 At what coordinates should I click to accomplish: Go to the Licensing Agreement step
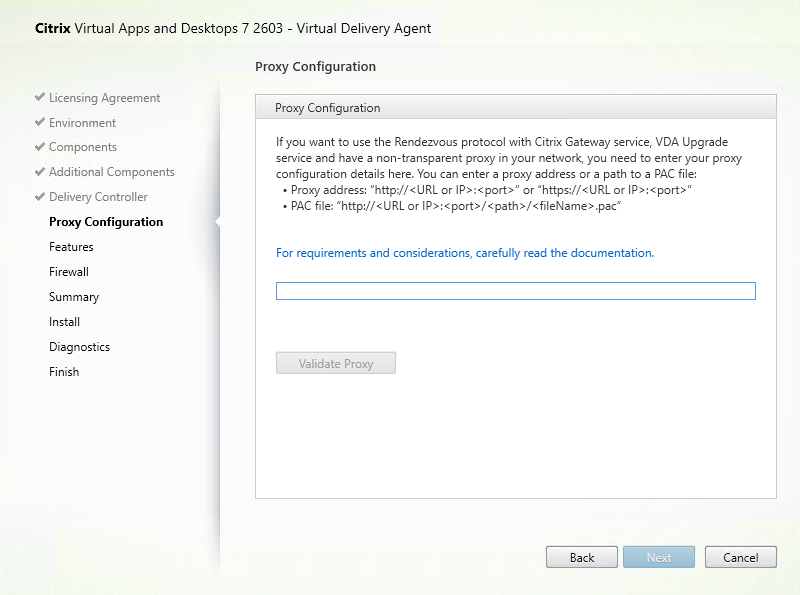104,98
